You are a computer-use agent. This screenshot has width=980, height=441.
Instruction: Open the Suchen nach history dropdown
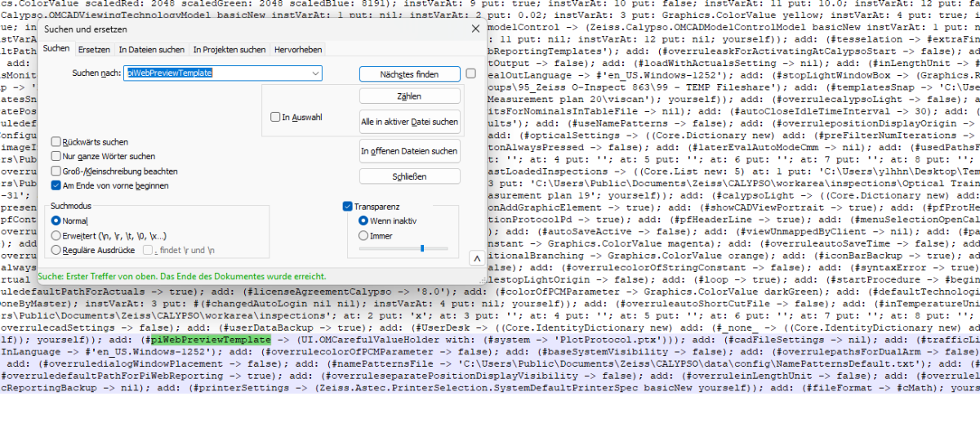click(x=315, y=73)
